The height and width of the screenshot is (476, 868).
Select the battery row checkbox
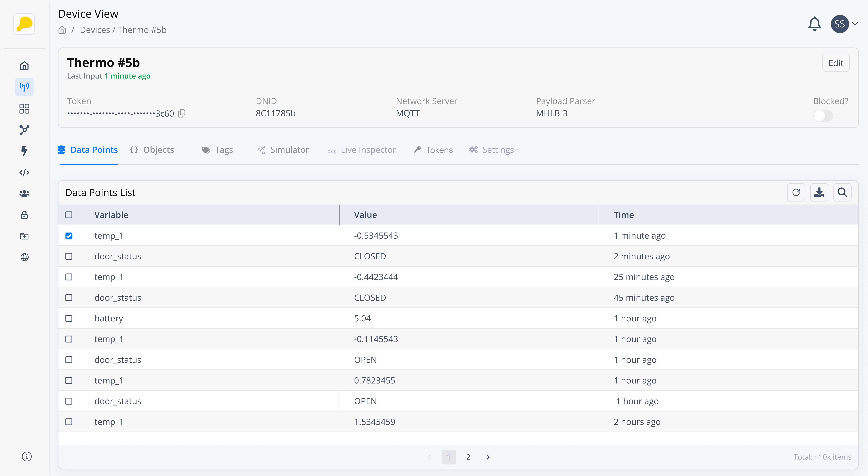69,318
